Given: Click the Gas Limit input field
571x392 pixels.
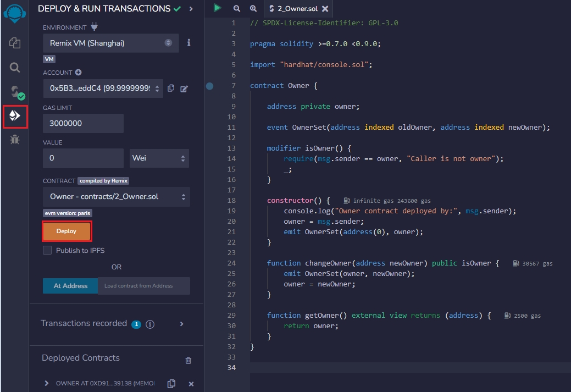Looking at the screenshot, I should pos(83,124).
